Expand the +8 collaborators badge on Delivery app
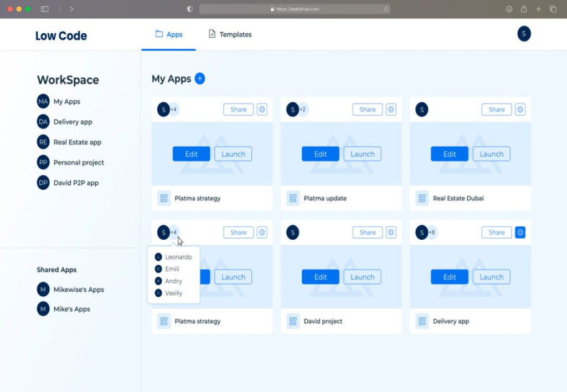The image size is (567, 392). tap(431, 233)
